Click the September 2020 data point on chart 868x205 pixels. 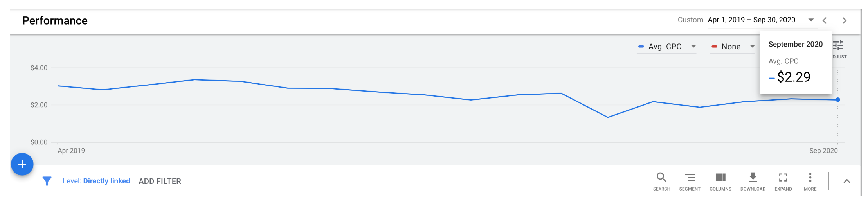[x=838, y=100]
